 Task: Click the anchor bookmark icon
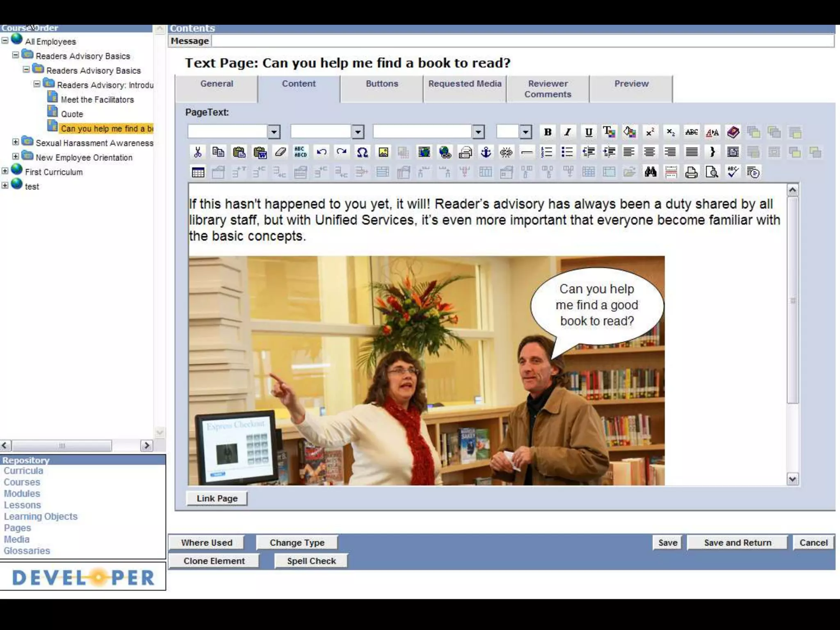tap(486, 152)
